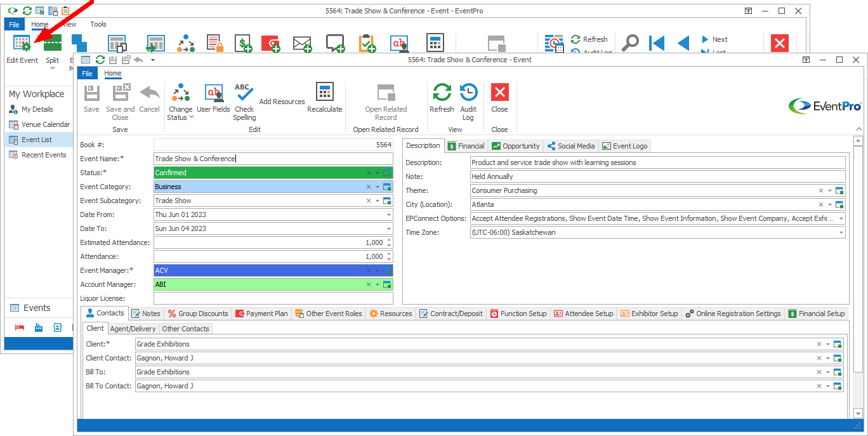Open Client lookup icon beside Grade Exhibitions
Viewport: 868px width, 436px height.
pos(838,344)
